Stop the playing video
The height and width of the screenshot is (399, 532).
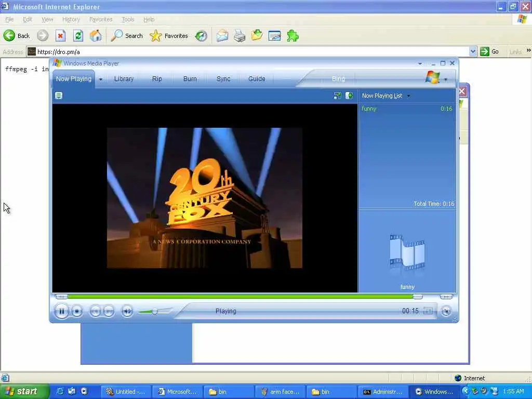(77, 311)
